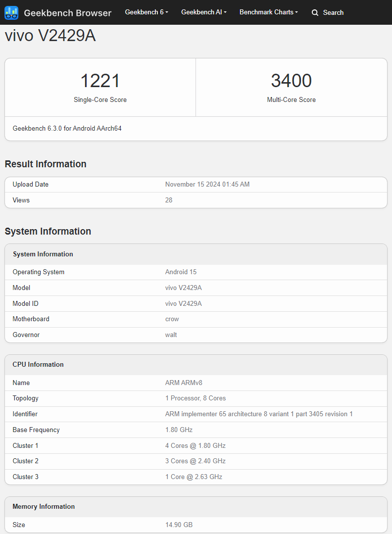Click the Topology row label
The width and height of the screenshot is (392, 534).
[26, 398]
